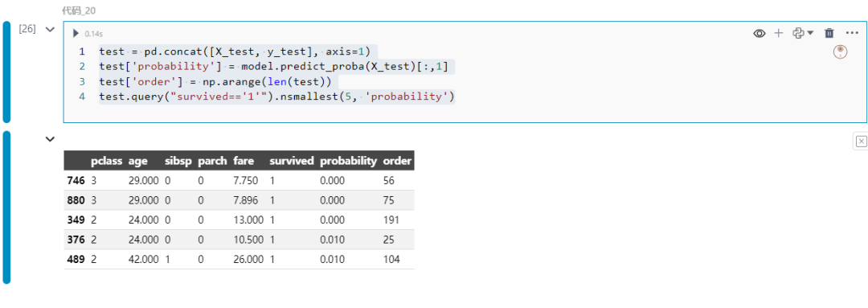Open the language dropdown arrow beside Python
Screen dimensions: 868x308
(x=810, y=33)
